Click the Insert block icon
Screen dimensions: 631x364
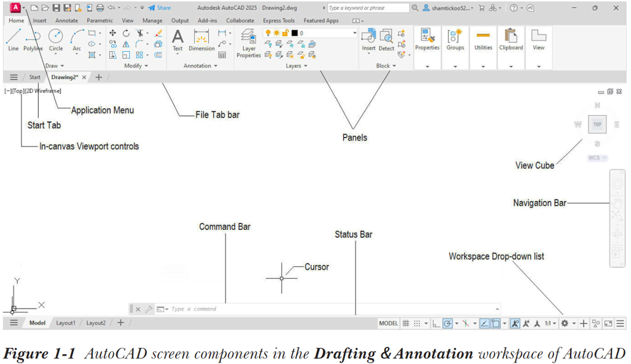pos(368,40)
